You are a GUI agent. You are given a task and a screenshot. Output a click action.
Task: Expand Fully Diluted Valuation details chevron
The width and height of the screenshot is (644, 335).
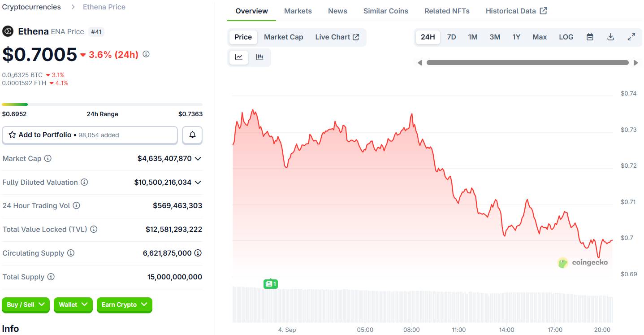pos(198,183)
